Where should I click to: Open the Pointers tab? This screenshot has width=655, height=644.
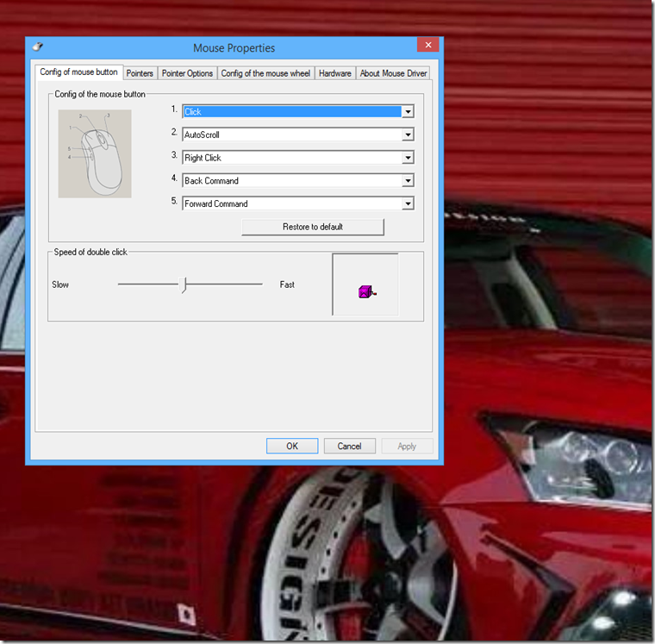click(140, 73)
